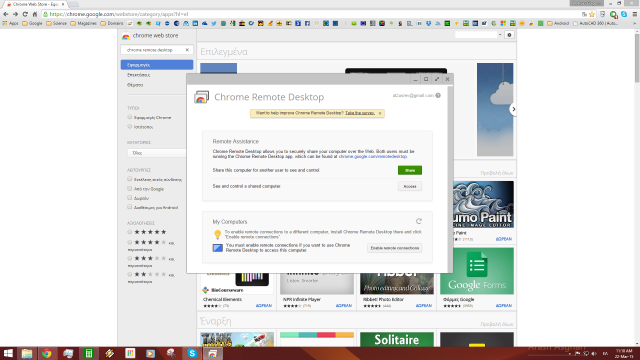Viewport: 640px width, 360px height.
Task: Check the 'Διαθέσιμες για Android' checkbox
Action: point(130,207)
